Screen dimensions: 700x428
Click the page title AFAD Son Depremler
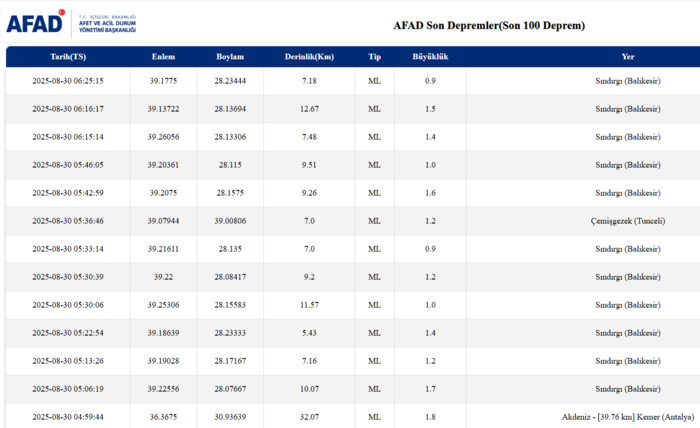pos(489,25)
